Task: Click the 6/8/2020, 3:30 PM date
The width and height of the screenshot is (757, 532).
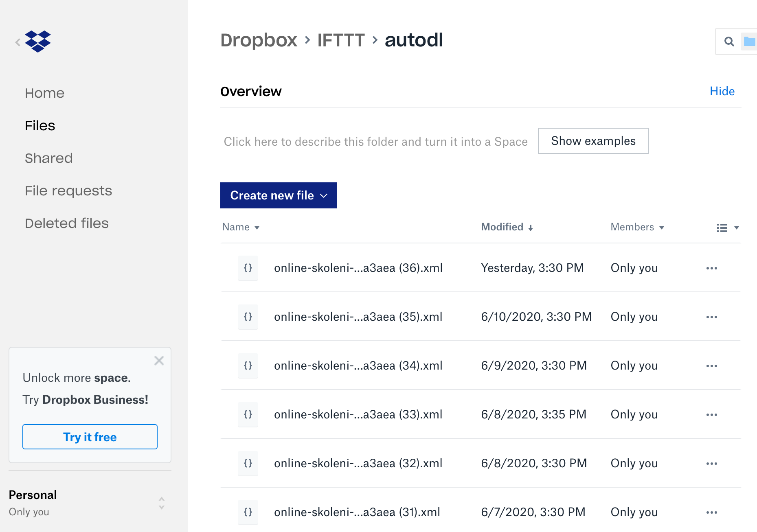Action: pyautogui.click(x=534, y=463)
